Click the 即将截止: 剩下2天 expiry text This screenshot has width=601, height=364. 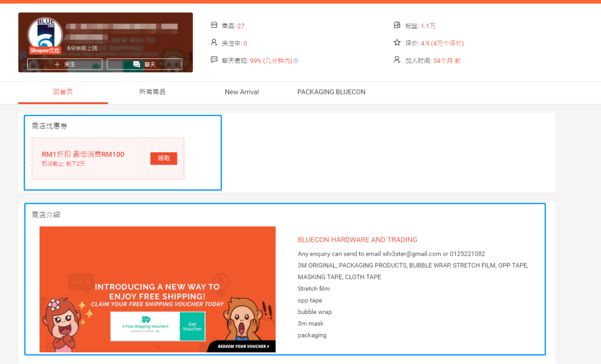pos(63,164)
